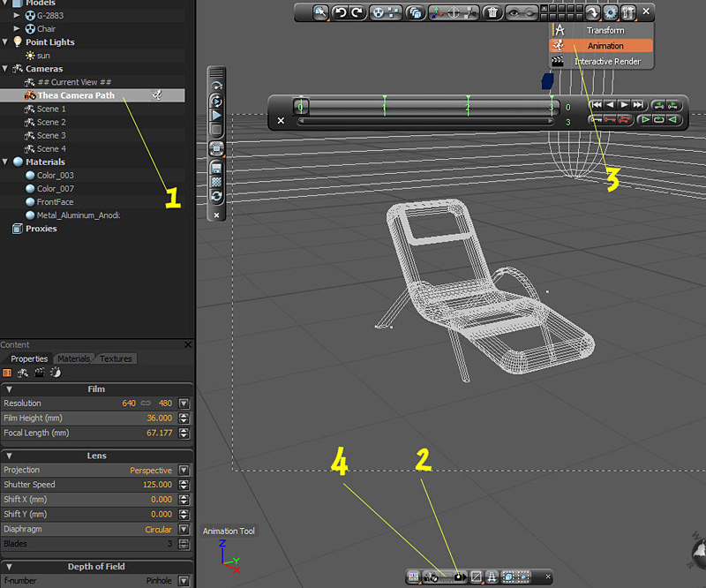Image resolution: width=706 pixels, height=588 pixels.
Task: Toggle the eye visibility icon in top toolbar
Action: click(x=514, y=12)
